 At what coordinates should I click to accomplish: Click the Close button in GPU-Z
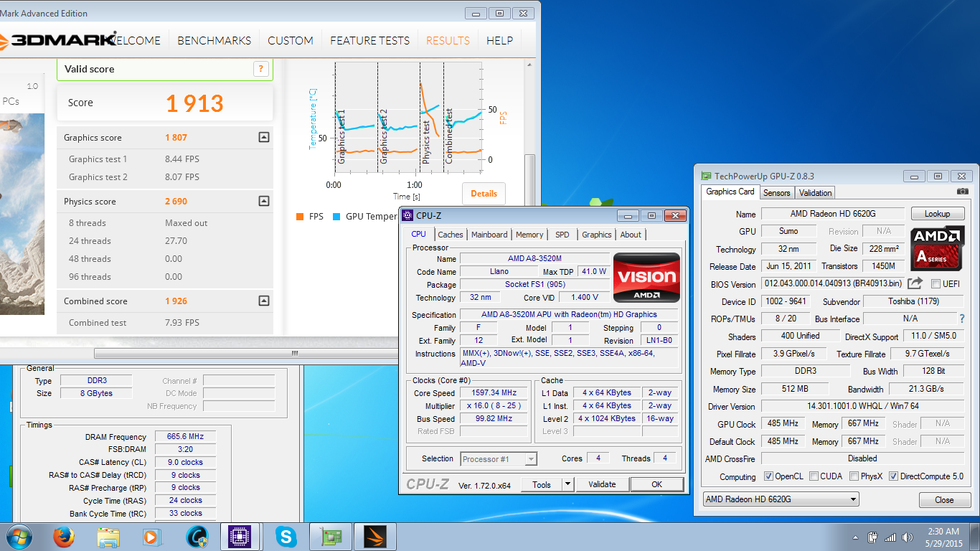click(944, 500)
